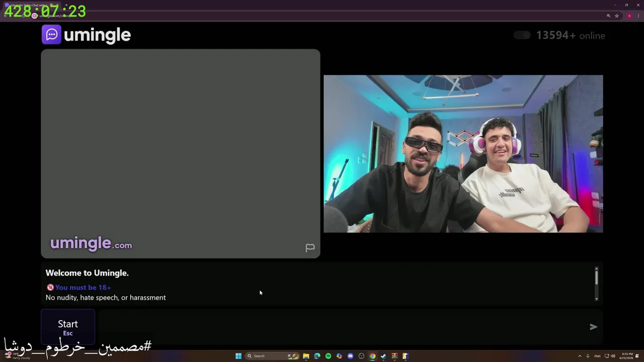Click the 13594+ online counter text

571,36
